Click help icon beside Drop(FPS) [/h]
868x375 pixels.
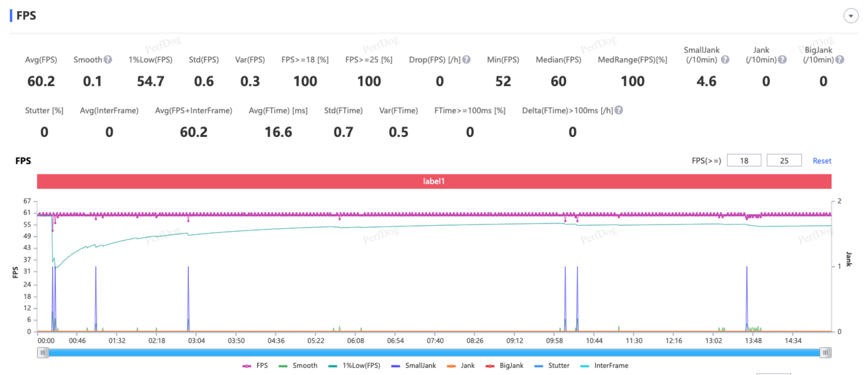click(466, 60)
